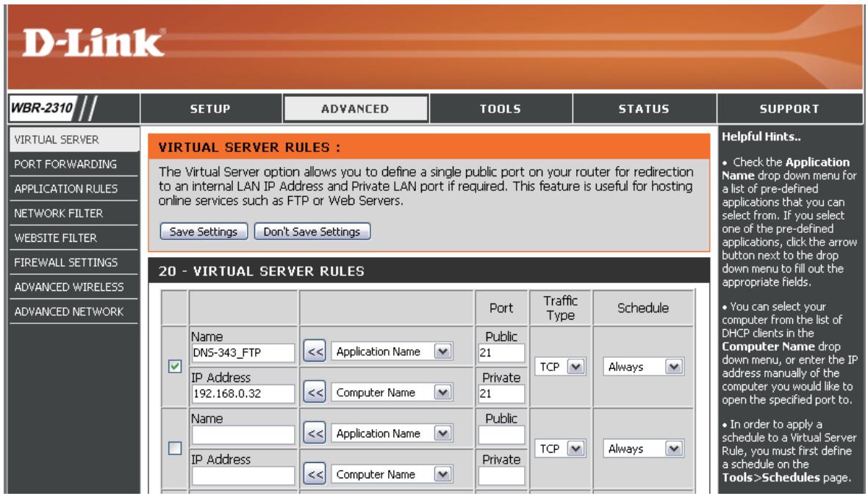The width and height of the screenshot is (868, 496).
Task: Open Always schedule dropdown for DNS-343_FTP rule
Action: pyautogui.click(x=643, y=367)
